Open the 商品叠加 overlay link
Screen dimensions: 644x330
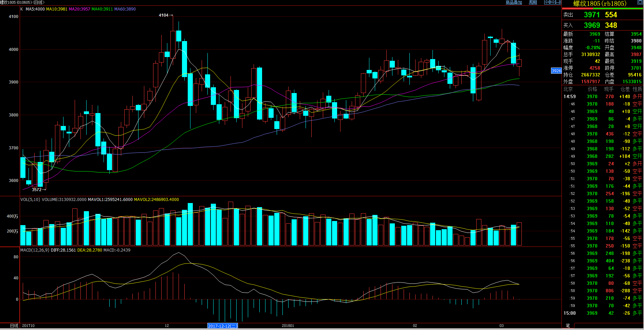coord(514,2)
